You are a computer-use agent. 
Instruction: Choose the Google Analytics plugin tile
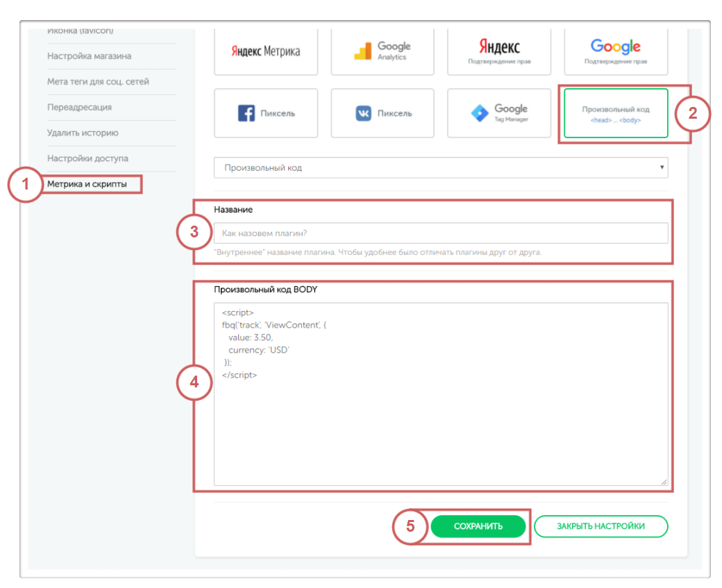coord(383,51)
